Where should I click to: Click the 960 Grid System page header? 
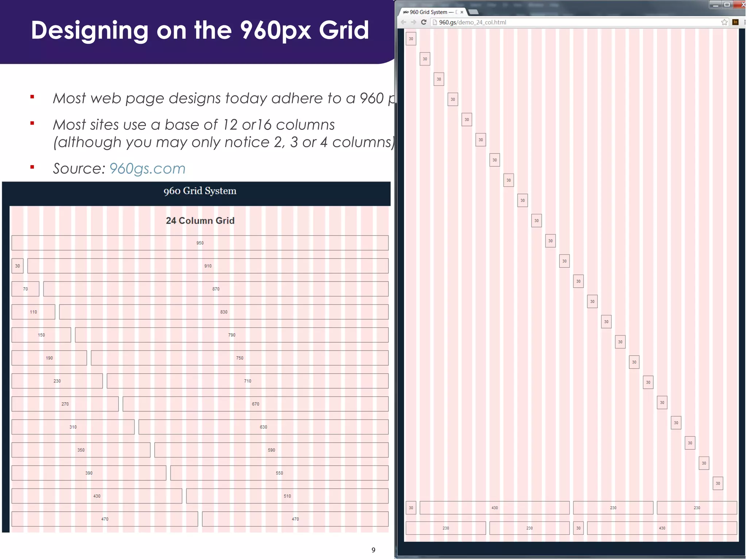(x=200, y=191)
